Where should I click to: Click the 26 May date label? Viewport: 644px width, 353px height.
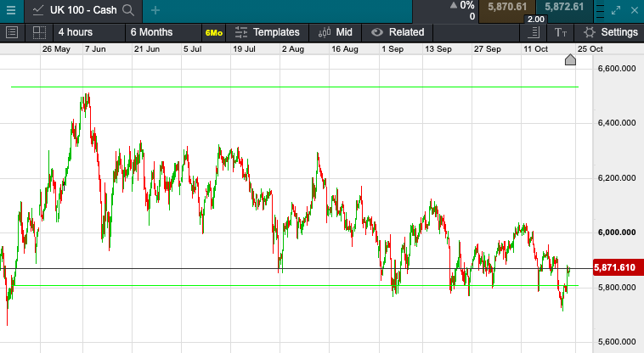pyautogui.click(x=56, y=49)
